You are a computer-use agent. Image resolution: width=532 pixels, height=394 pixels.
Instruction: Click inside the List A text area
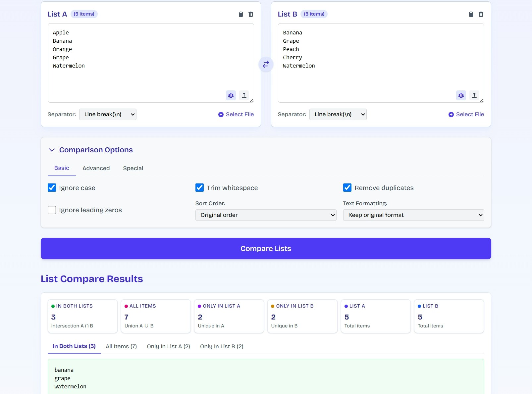pyautogui.click(x=151, y=63)
